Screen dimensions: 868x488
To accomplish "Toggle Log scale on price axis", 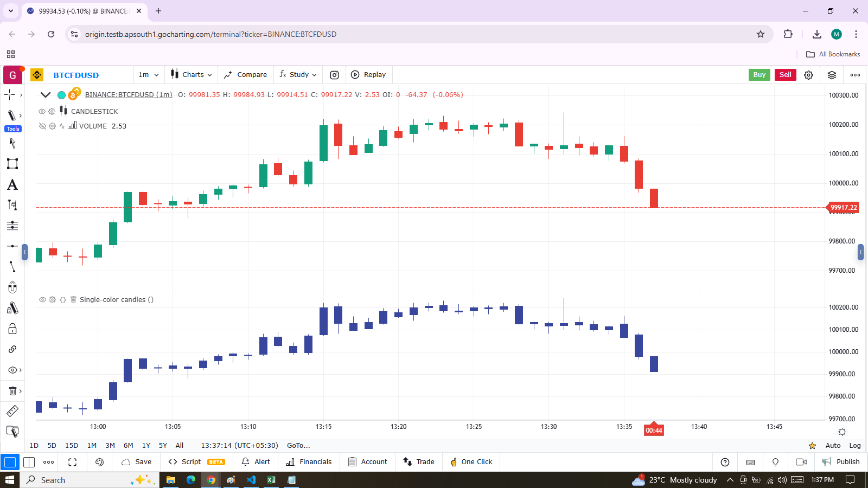I will pos(854,445).
